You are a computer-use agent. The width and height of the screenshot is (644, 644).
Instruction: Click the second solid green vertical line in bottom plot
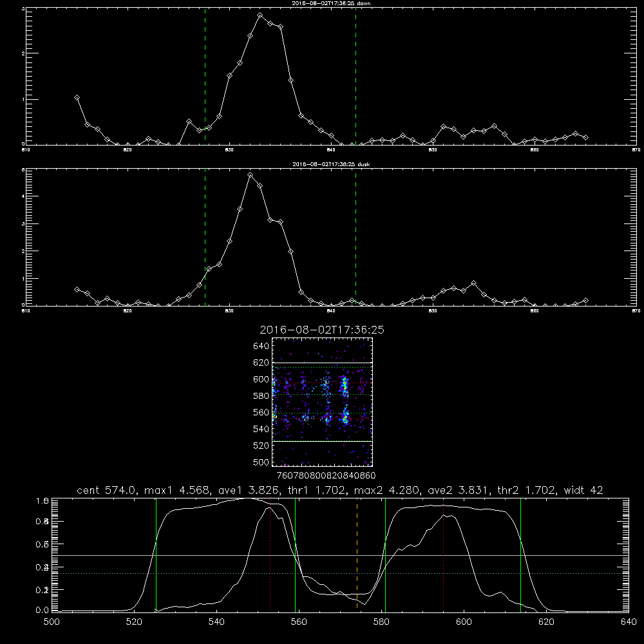pyautogui.click(x=296, y=555)
